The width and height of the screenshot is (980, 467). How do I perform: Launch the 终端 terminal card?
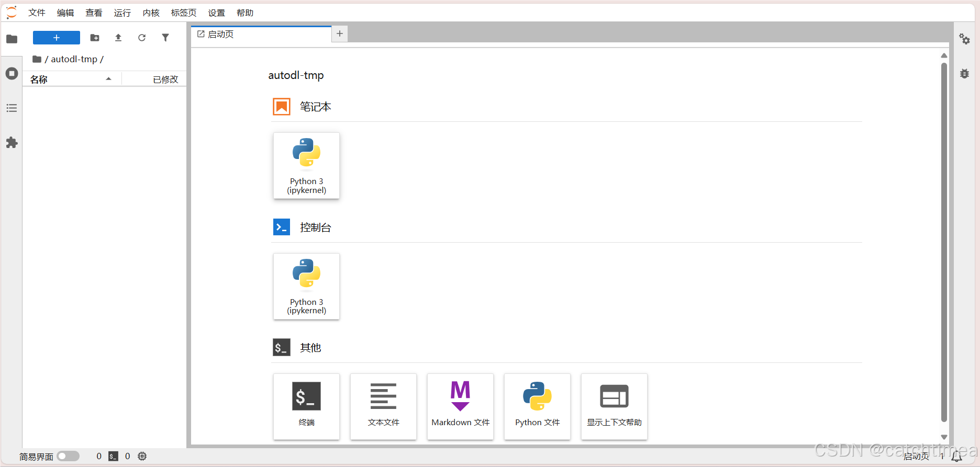click(306, 406)
